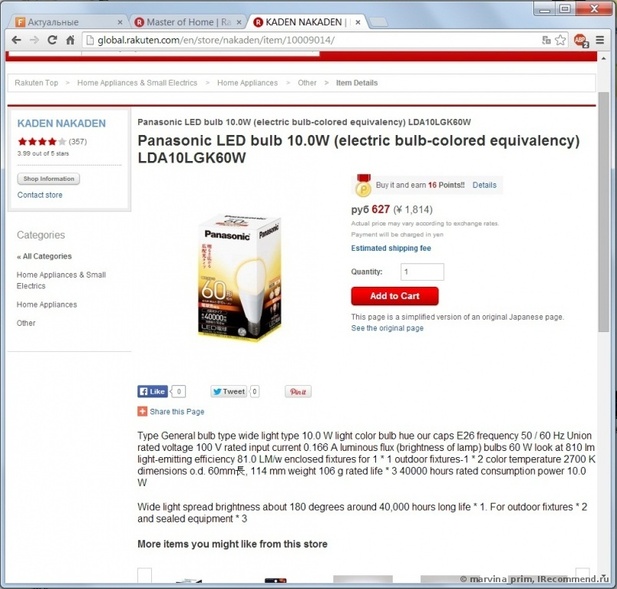Switch to the Актуальные tab
Image resolution: width=617 pixels, height=589 pixels.
[68, 22]
